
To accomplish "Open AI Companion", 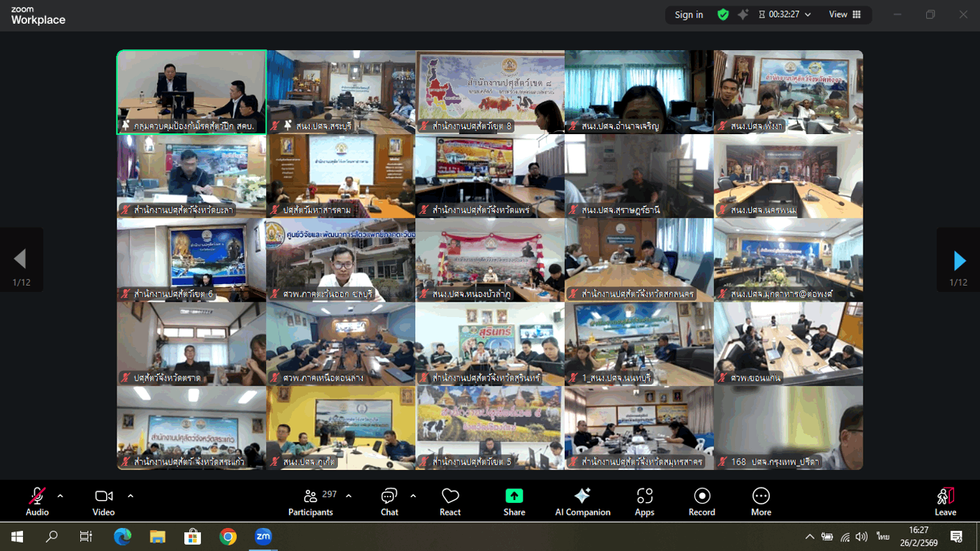I will [x=582, y=501].
